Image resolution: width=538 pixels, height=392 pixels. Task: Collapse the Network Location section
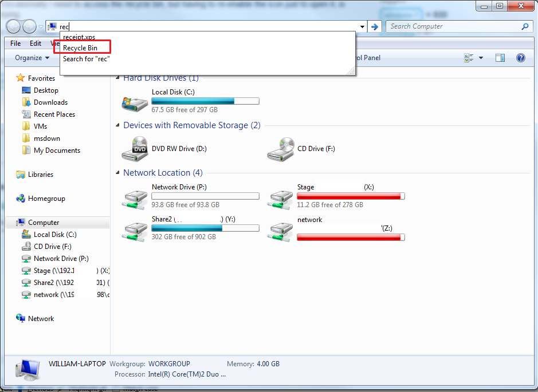click(117, 172)
